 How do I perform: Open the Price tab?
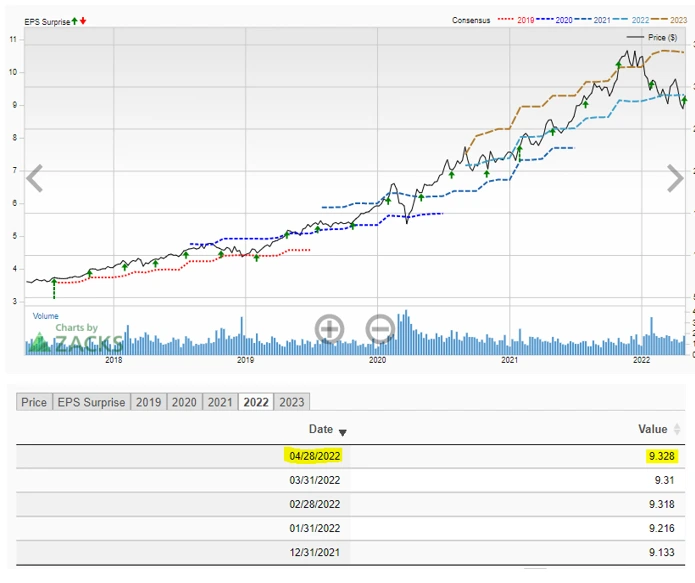[34, 402]
